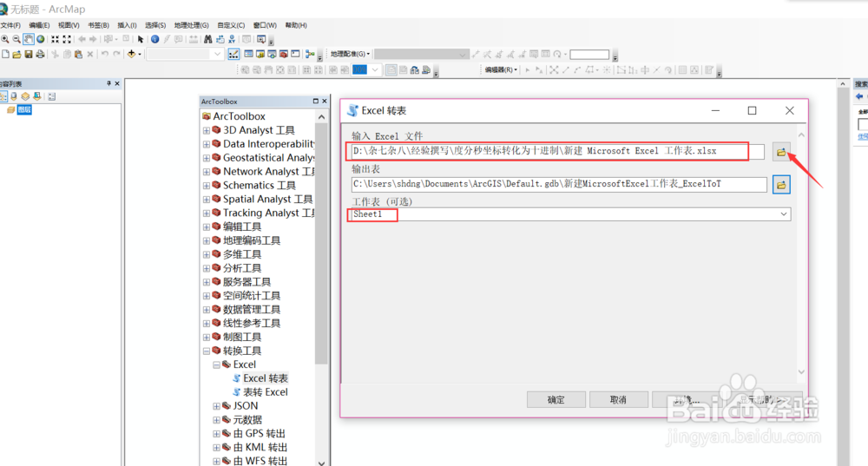Collapse the Excel toolset

click(216, 364)
